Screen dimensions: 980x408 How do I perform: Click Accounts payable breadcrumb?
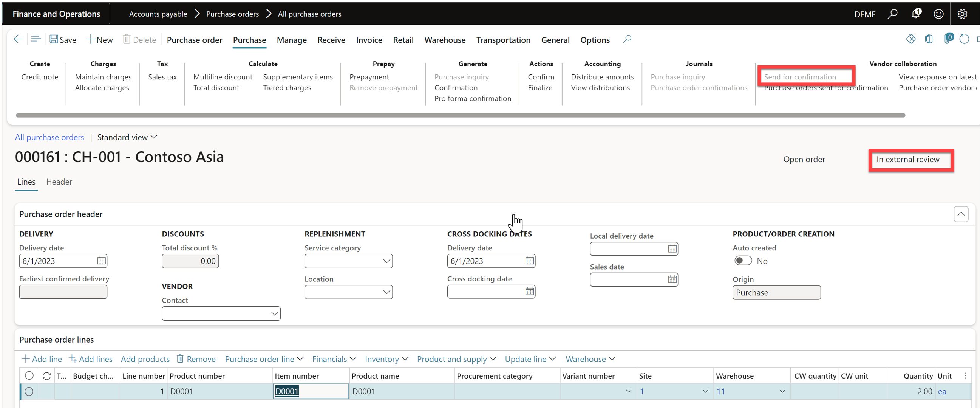tap(158, 14)
